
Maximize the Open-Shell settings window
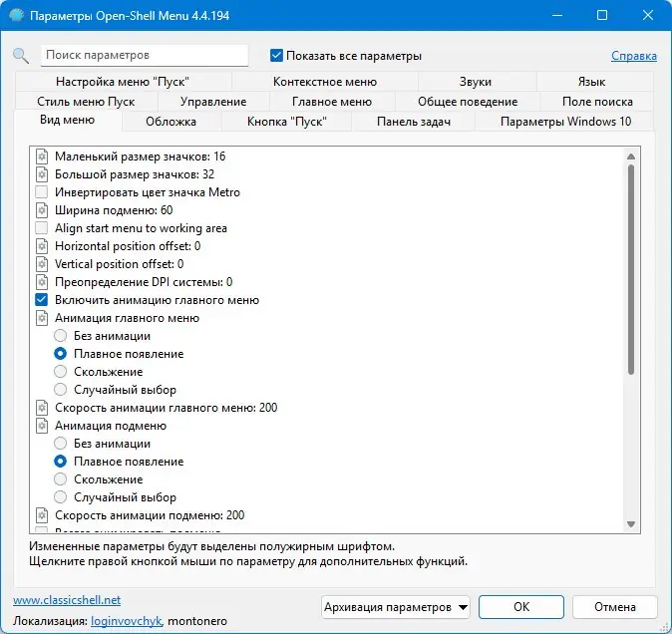pyautogui.click(x=602, y=15)
